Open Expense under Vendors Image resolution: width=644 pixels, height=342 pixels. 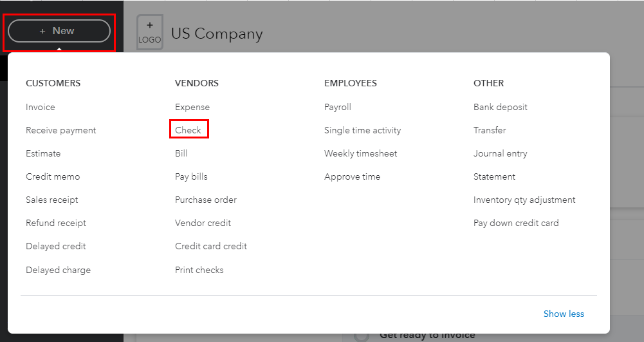point(192,108)
